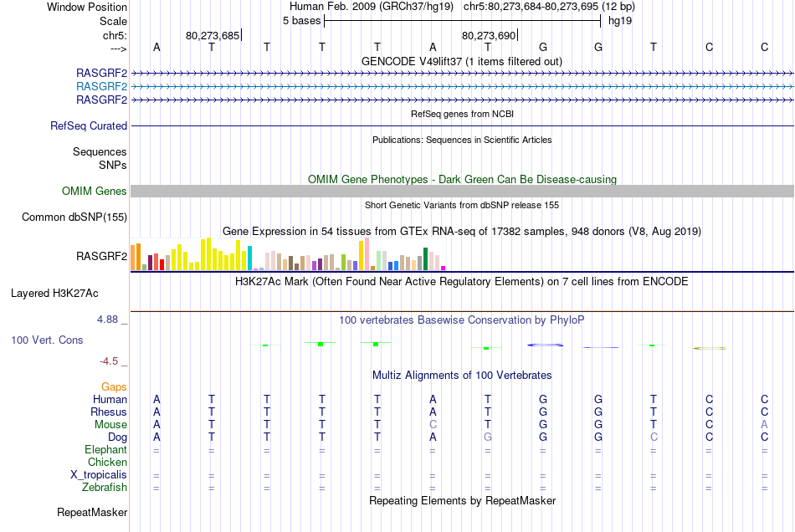Click the 'Human Feb. 2009 (GRCh37/hg19)' position header
Viewport: 795px width, 532px height.
[x=372, y=7]
